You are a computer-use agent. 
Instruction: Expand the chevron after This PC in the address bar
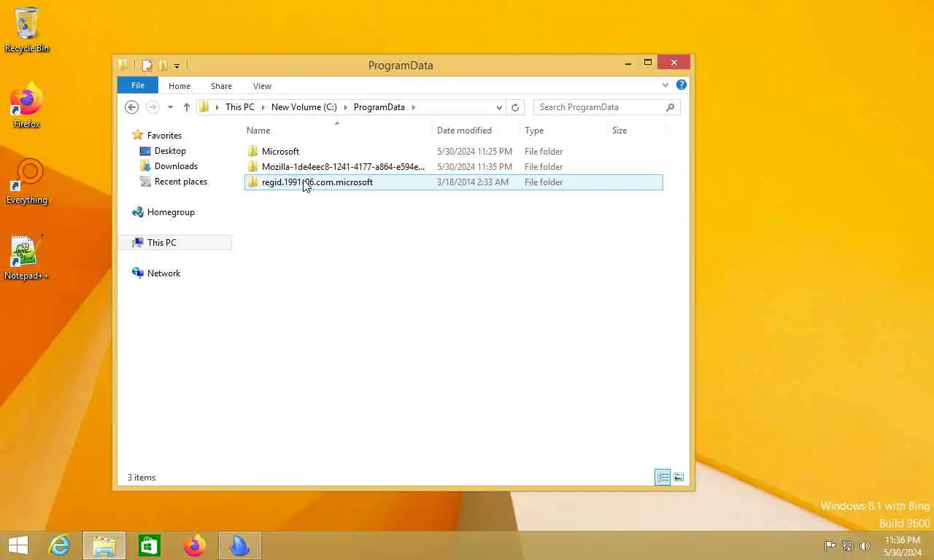(x=263, y=107)
